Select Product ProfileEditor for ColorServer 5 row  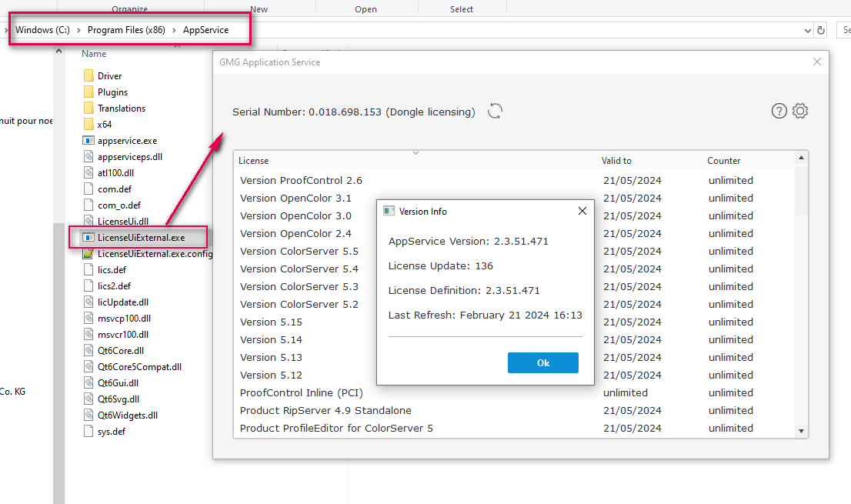click(514, 428)
